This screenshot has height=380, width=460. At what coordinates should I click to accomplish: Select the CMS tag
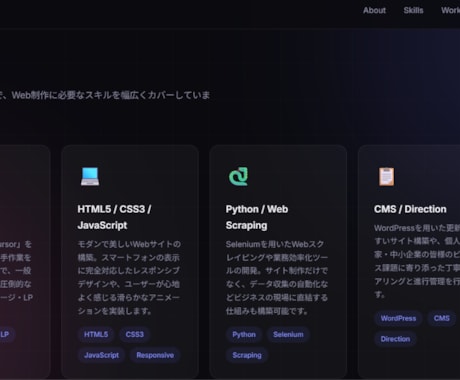442,318
